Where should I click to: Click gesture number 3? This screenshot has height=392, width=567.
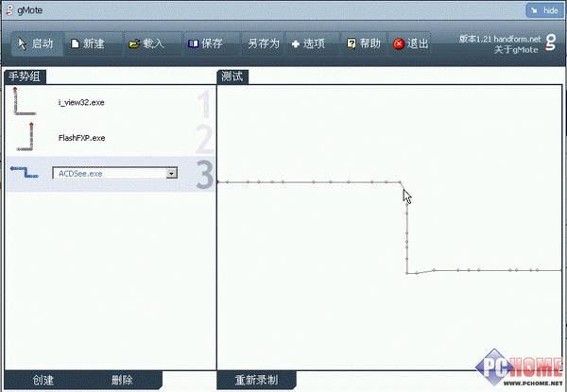205,175
